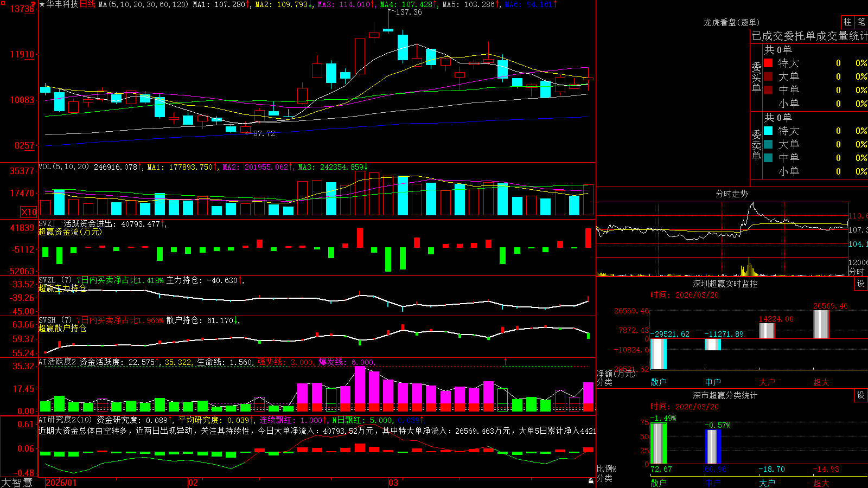Viewport: 868px width, 488px height.
Task: Click the 137.36 high price label
Action: click(409, 12)
